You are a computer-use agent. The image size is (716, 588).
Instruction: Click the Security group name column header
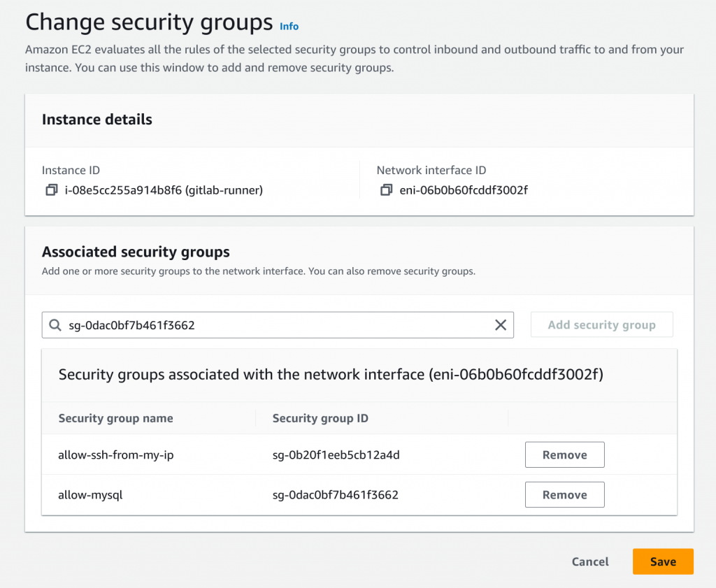pyautogui.click(x=116, y=418)
